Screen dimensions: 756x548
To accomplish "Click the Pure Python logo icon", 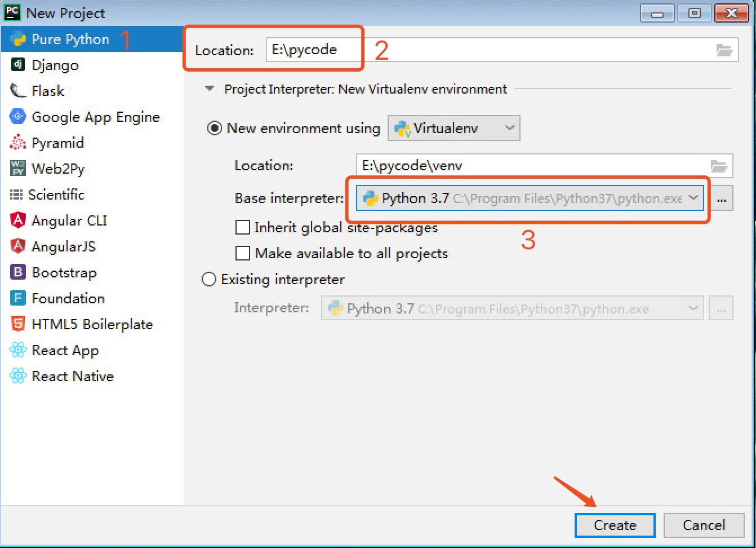I will (x=18, y=39).
